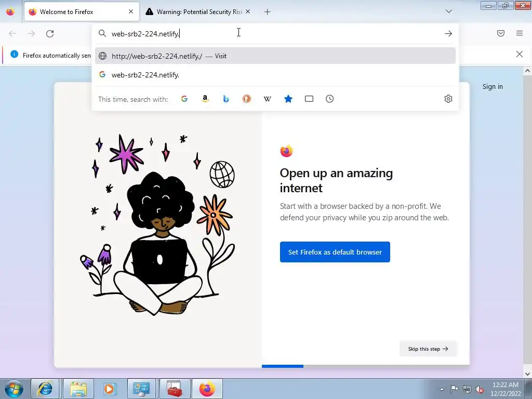Click the muted volume tray icon
The height and width of the screenshot is (399, 532).
pos(480,389)
